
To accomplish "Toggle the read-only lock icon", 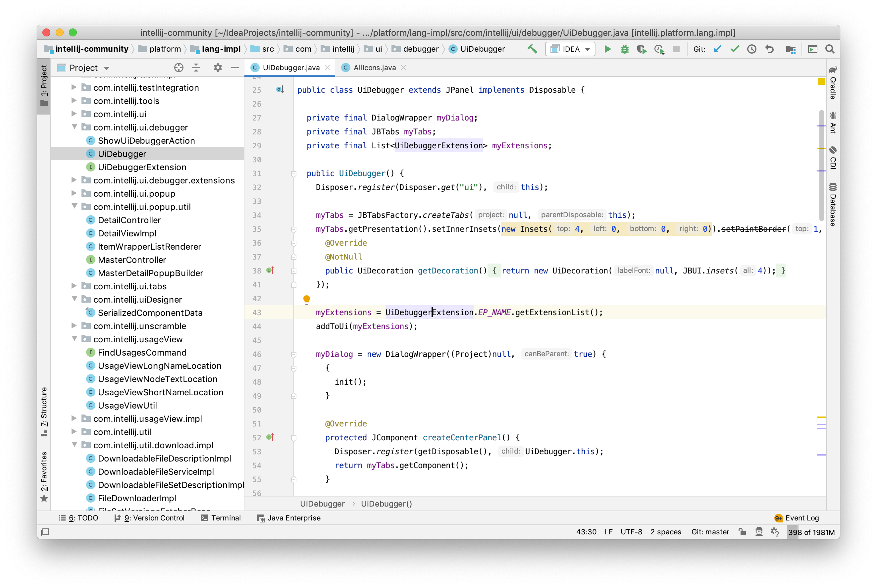I will [742, 532].
